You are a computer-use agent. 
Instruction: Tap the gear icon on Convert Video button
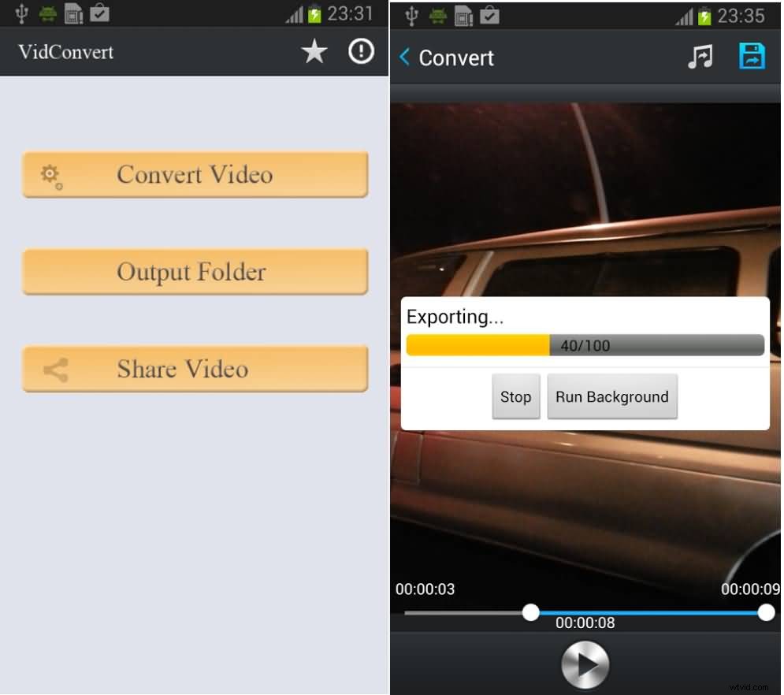[x=49, y=174]
